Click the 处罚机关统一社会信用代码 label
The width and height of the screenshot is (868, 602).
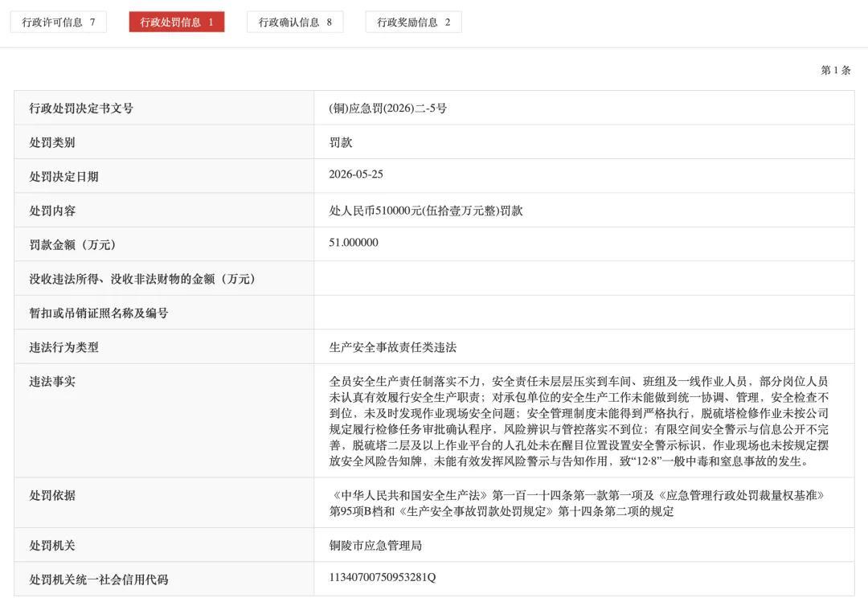pyautogui.click(x=99, y=579)
